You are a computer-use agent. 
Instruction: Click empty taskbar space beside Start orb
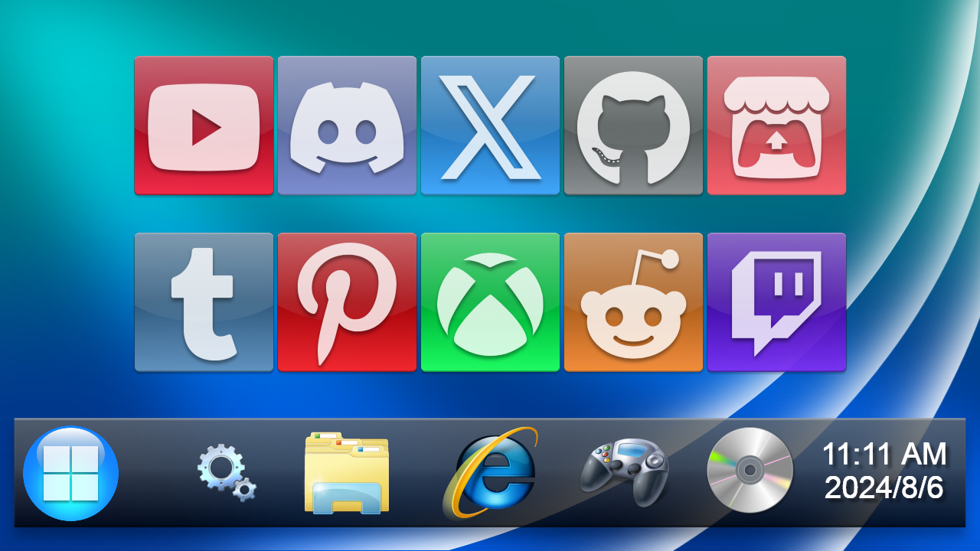pyautogui.click(x=152, y=473)
